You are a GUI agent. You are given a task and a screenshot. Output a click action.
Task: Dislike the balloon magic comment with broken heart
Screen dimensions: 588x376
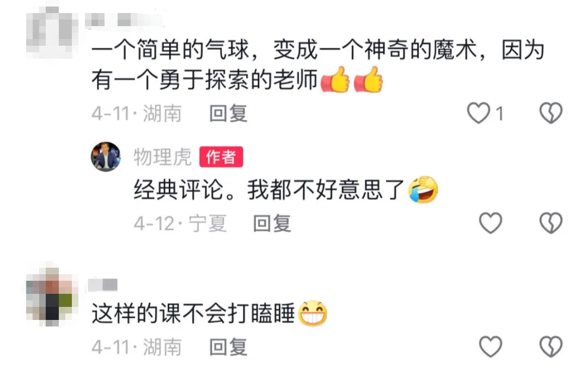(x=551, y=113)
